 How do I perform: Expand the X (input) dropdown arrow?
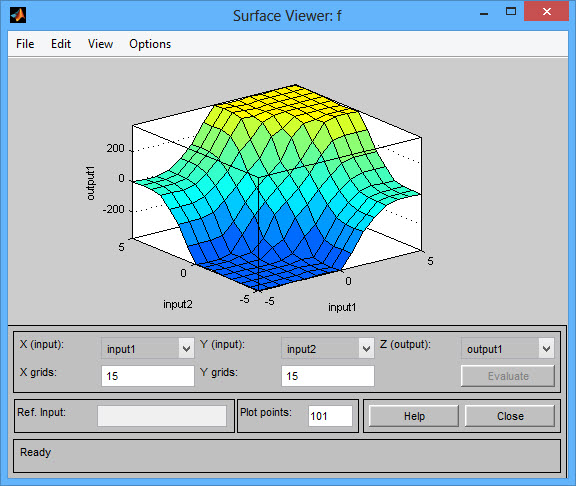(x=187, y=348)
